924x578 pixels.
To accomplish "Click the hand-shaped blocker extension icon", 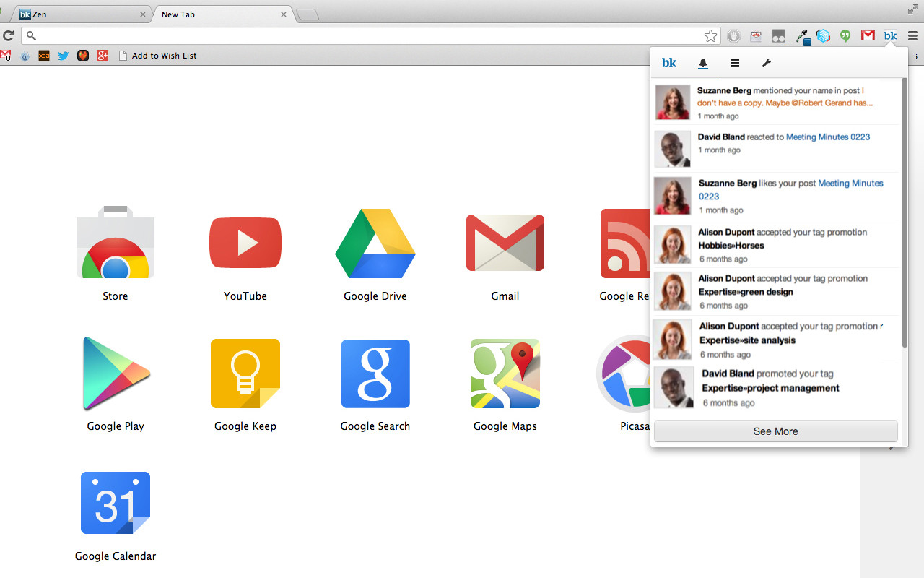I will 733,35.
